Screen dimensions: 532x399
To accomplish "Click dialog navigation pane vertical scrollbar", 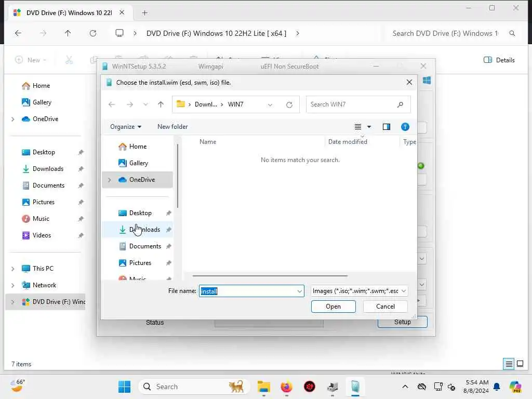I will (x=178, y=176).
